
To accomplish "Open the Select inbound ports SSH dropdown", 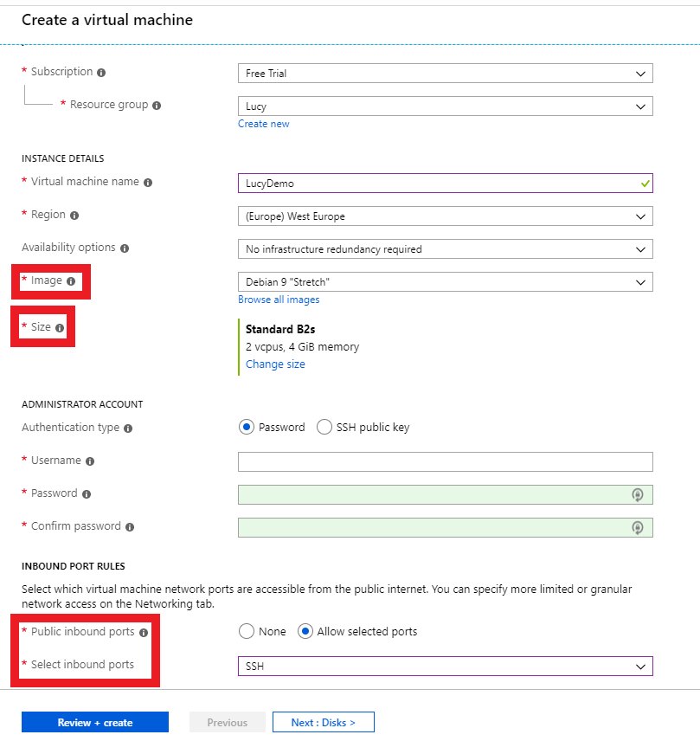I will pos(446,667).
